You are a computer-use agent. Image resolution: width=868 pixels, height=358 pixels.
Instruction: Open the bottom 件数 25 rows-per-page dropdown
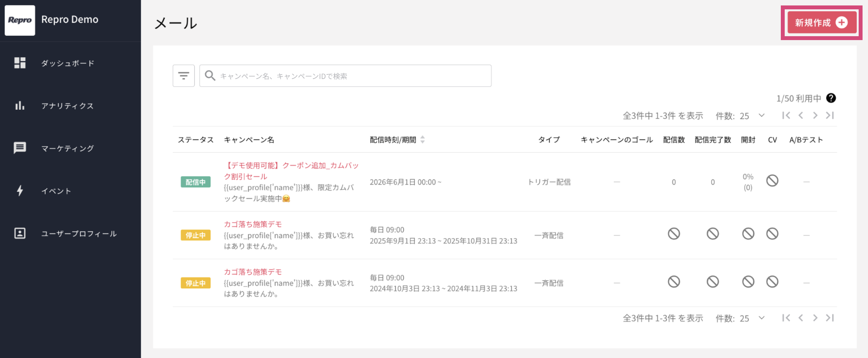click(752, 318)
